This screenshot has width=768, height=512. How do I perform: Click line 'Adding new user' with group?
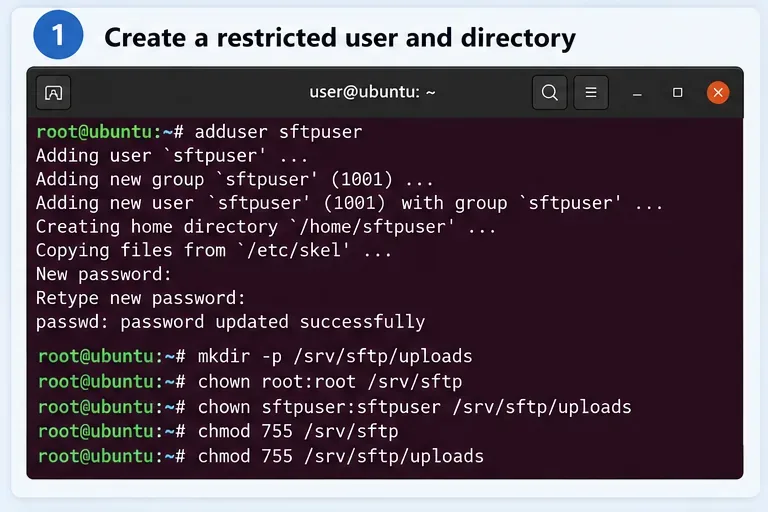click(349, 203)
